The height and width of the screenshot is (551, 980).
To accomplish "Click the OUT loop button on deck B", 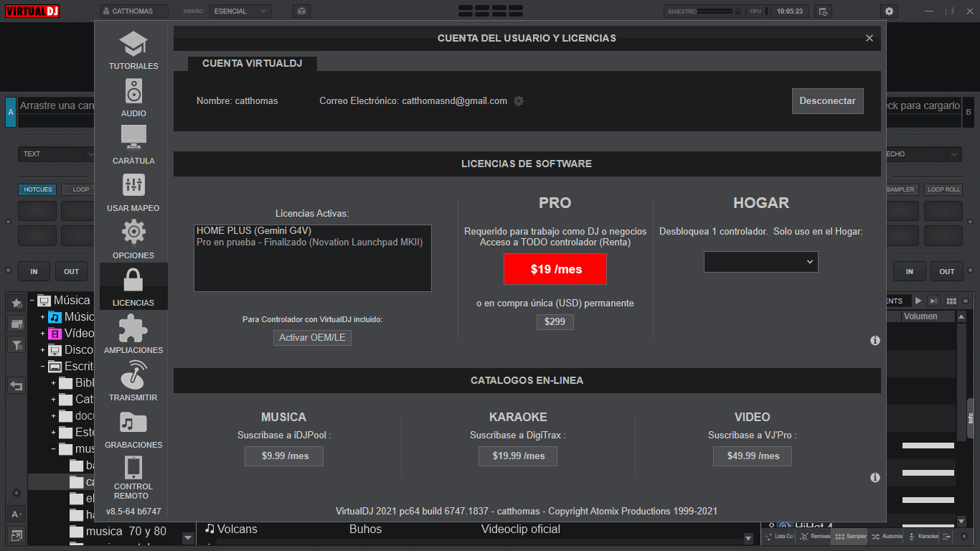I will coord(947,271).
